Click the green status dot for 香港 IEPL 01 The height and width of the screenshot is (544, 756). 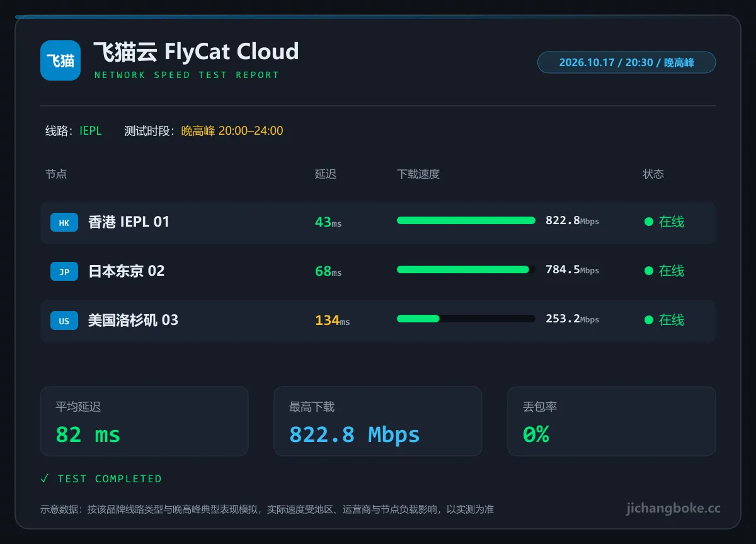[x=648, y=222]
